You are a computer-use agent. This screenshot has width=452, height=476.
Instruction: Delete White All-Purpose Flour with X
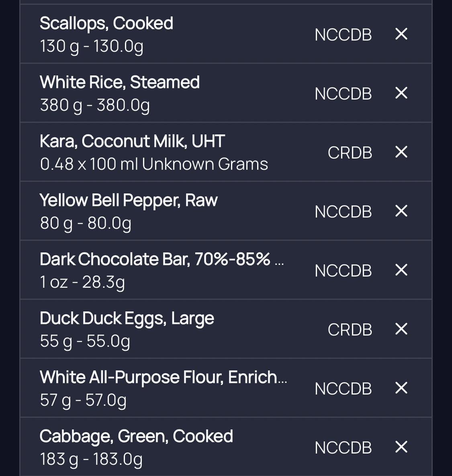(401, 388)
